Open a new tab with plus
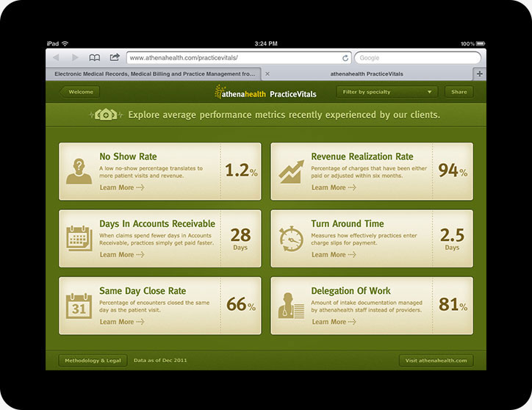Viewport: 532px width, 410px height. pos(479,73)
